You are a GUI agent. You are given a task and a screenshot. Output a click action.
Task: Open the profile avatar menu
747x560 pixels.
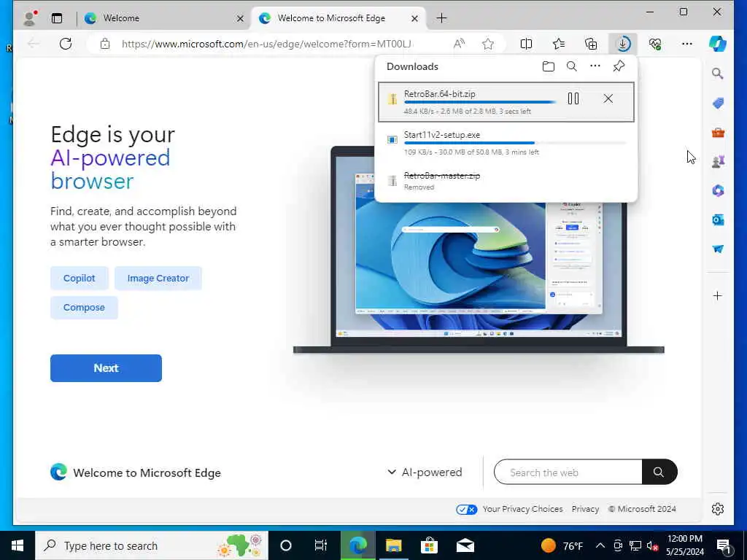click(x=31, y=18)
